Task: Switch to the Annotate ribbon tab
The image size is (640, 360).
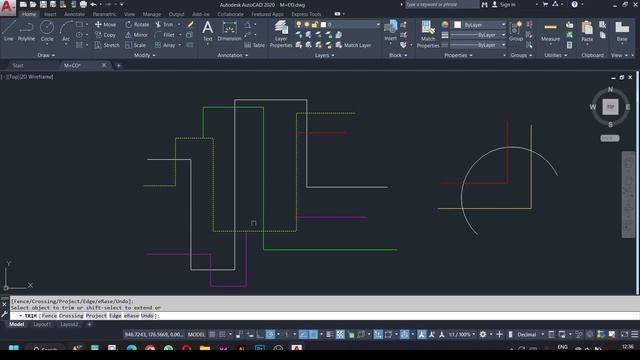Action: [74, 14]
